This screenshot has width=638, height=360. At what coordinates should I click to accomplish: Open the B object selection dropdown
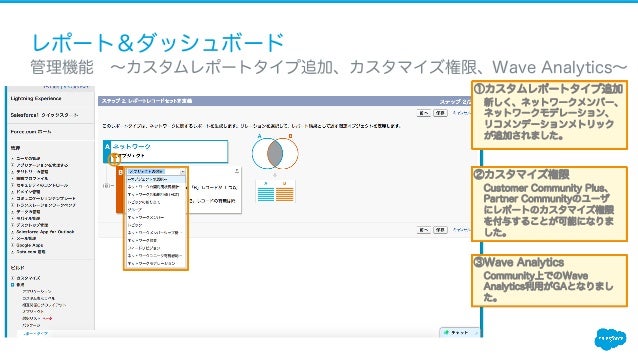pos(156,172)
